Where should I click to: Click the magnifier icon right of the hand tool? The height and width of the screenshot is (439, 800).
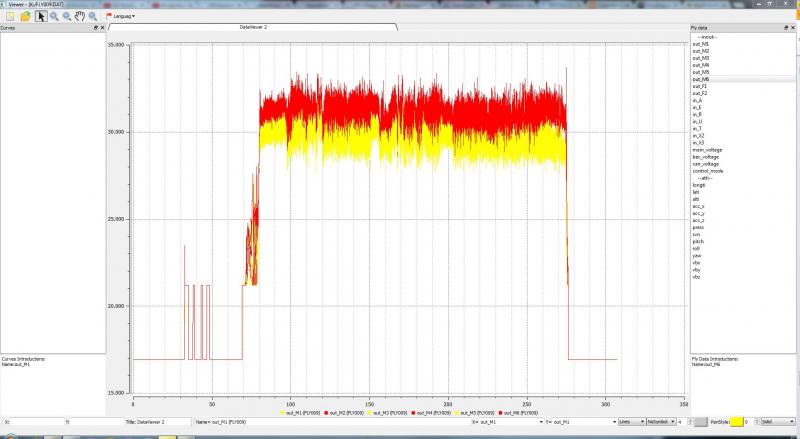click(x=93, y=16)
